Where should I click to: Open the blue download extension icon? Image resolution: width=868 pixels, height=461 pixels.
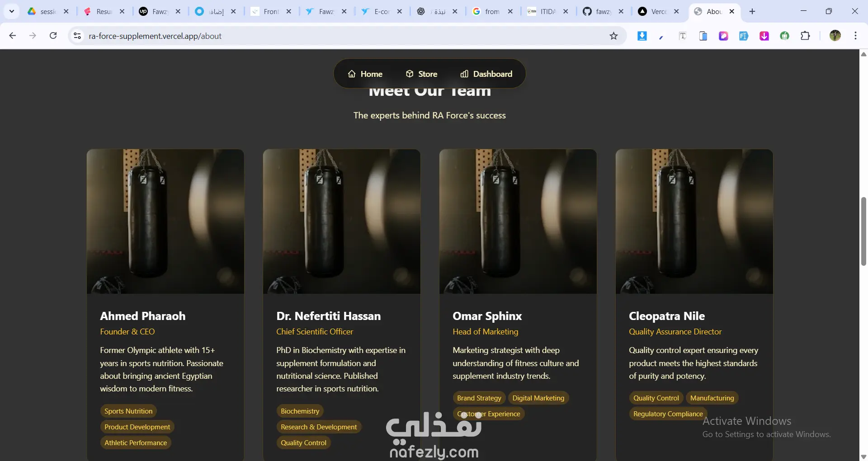tap(642, 36)
